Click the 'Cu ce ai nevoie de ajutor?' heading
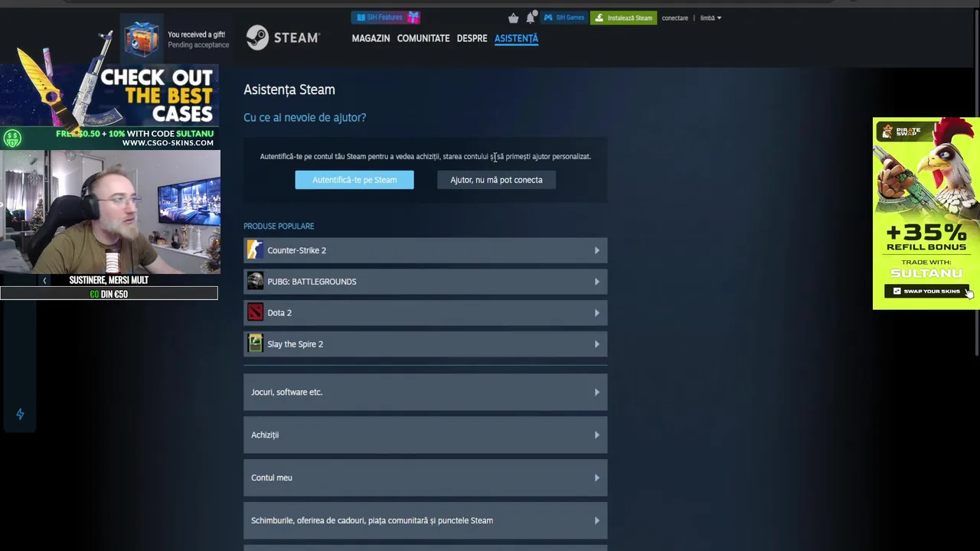The width and height of the screenshot is (980, 551). (x=305, y=117)
